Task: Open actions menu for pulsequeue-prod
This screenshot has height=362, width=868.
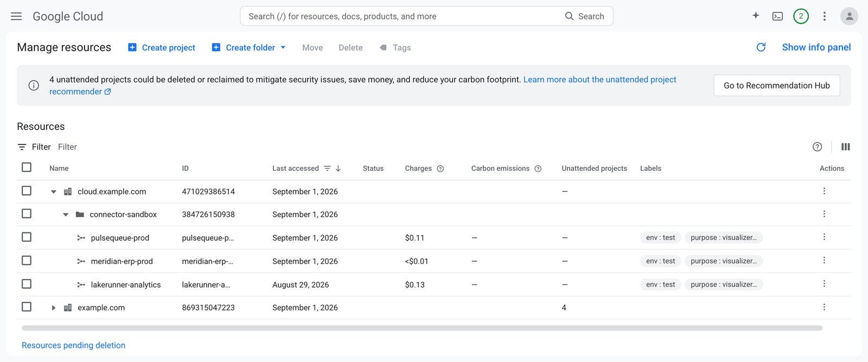Action: 824,237
